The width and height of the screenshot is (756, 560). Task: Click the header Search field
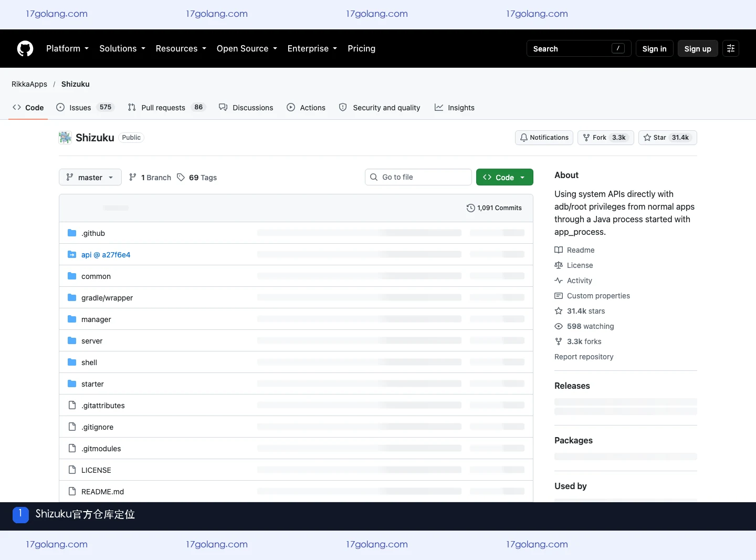pos(579,48)
